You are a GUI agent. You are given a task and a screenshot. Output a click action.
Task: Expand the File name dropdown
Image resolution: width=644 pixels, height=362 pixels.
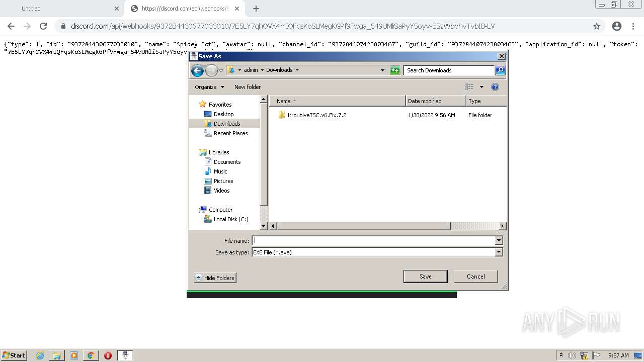[499, 241]
